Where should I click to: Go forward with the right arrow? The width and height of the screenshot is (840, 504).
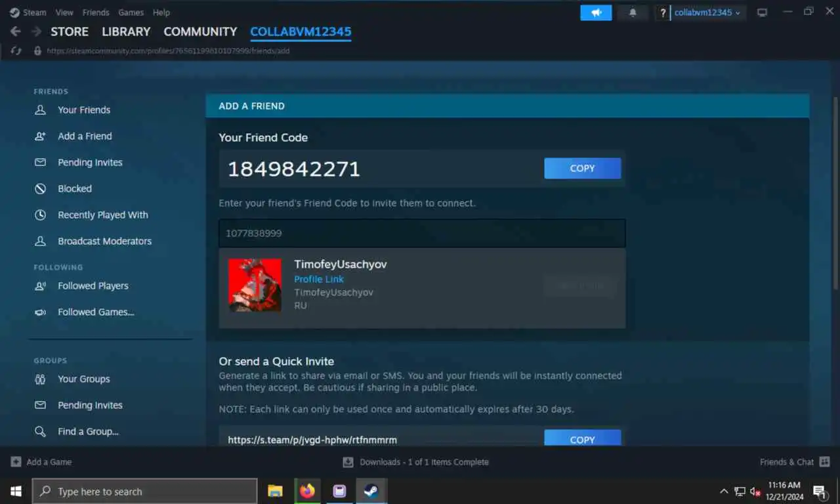pos(37,31)
